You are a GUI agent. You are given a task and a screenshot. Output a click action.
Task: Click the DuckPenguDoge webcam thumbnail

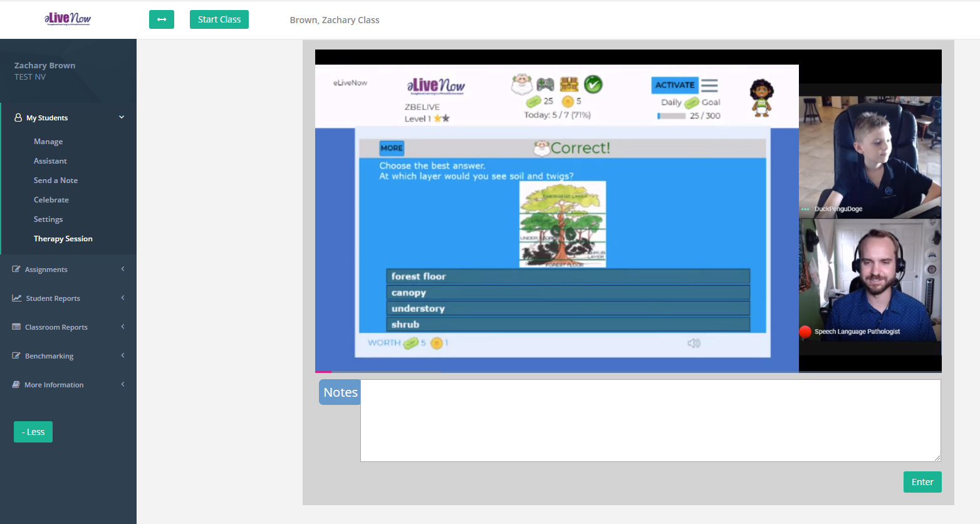[870, 157]
